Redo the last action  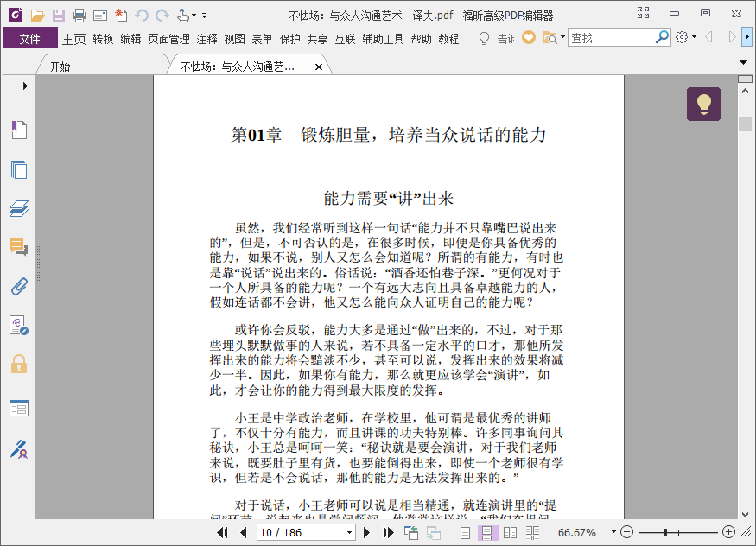coord(162,16)
